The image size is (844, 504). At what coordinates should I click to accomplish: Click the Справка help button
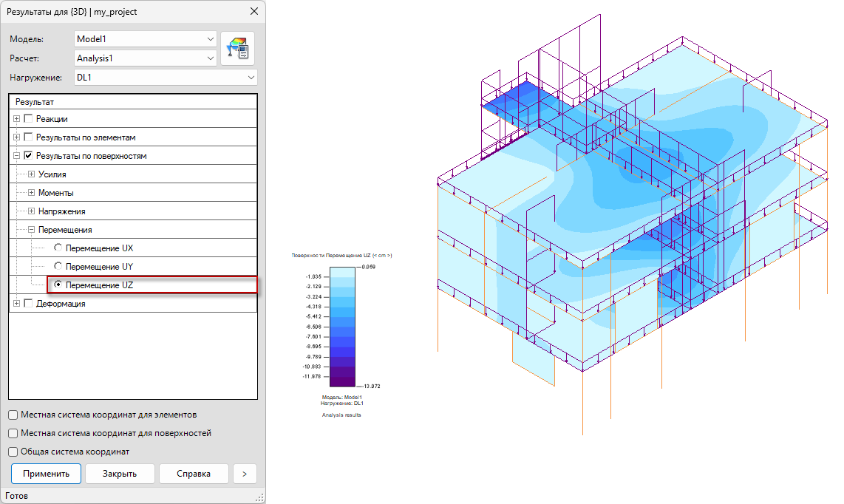(x=194, y=474)
